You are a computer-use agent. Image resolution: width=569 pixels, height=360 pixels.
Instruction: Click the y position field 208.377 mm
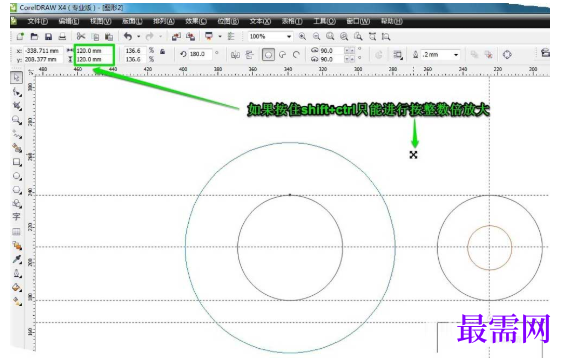pos(44,59)
